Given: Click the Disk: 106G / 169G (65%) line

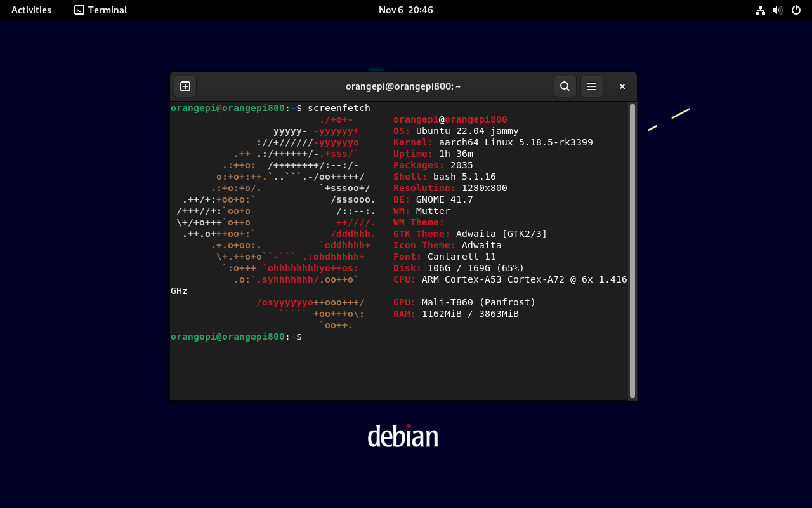Looking at the screenshot, I should pos(459,268).
